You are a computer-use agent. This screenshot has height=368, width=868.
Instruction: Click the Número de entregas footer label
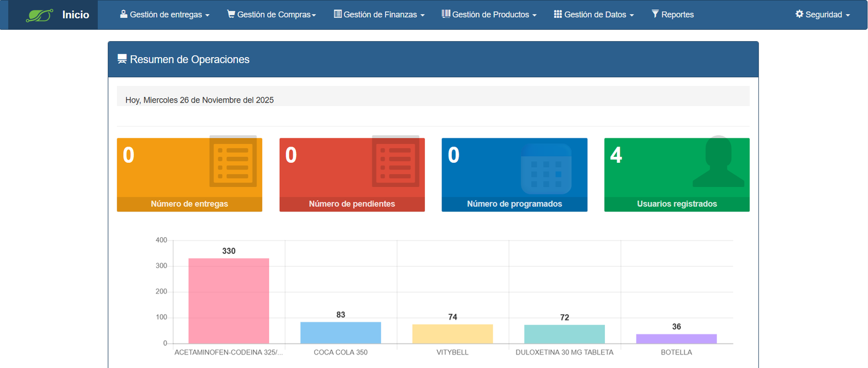coord(189,204)
